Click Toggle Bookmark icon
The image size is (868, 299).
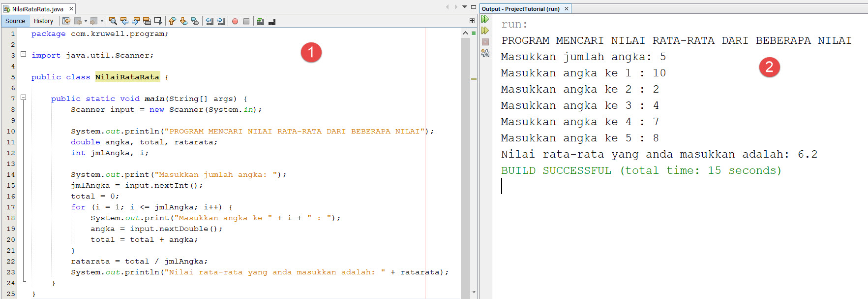click(195, 21)
